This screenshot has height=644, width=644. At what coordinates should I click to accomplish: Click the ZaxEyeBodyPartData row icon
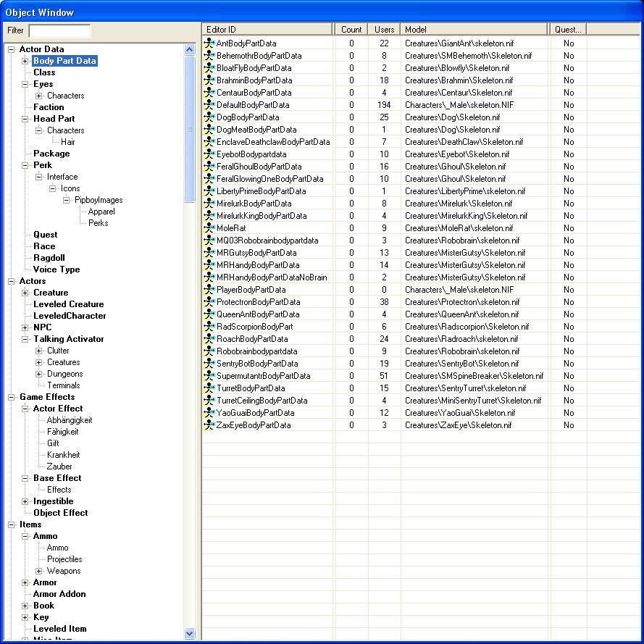209,425
